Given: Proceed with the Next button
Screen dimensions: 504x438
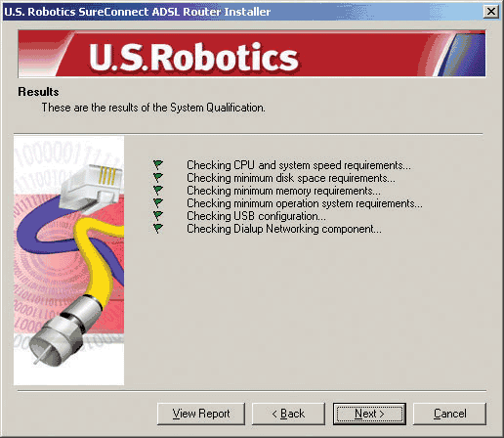Looking at the screenshot, I should pyautogui.click(x=369, y=414).
